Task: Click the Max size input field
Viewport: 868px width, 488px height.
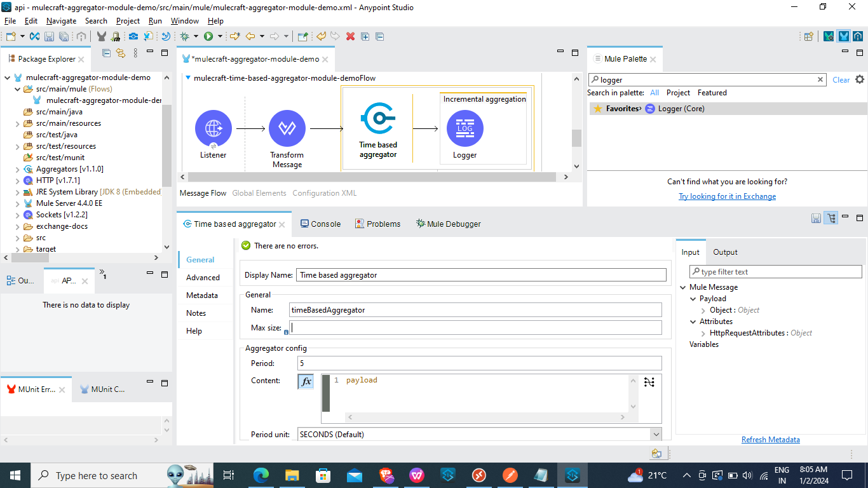Action: coord(476,328)
